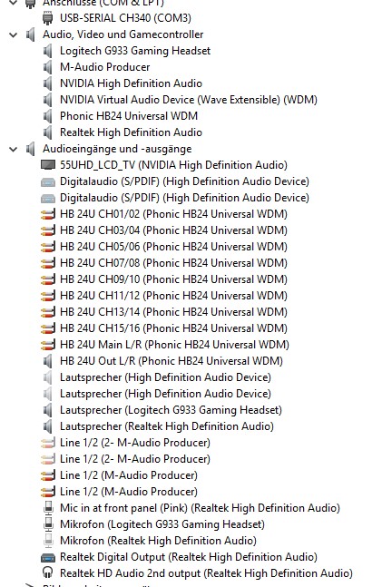Click the cable icon beside HB 24U CH01/02
The height and width of the screenshot is (587, 392).
[x=47, y=214]
